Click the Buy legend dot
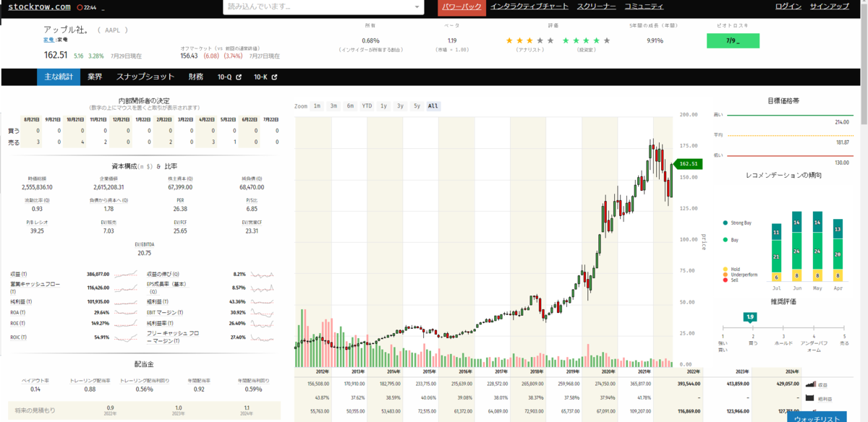 (x=725, y=239)
